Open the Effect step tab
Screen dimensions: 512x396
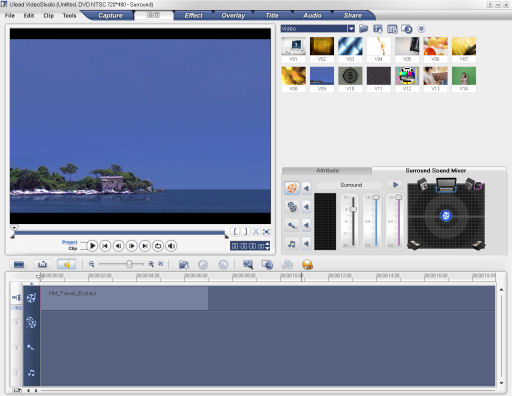[x=193, y=15]
